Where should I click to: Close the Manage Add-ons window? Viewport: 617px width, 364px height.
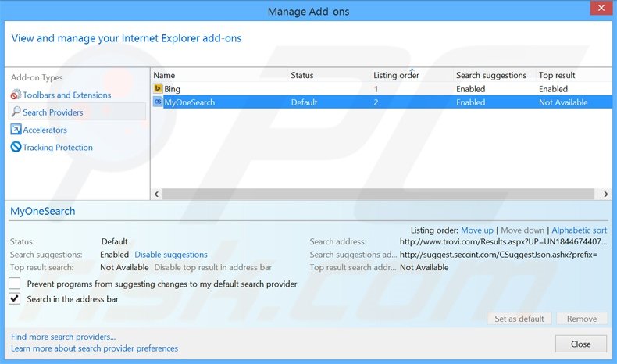point(601,8)
